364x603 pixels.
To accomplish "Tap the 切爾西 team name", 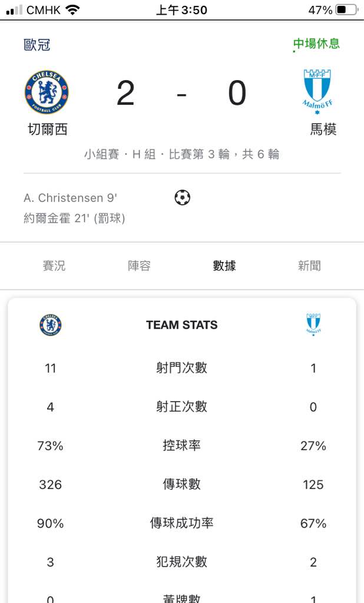I will (x=48, y=129).
